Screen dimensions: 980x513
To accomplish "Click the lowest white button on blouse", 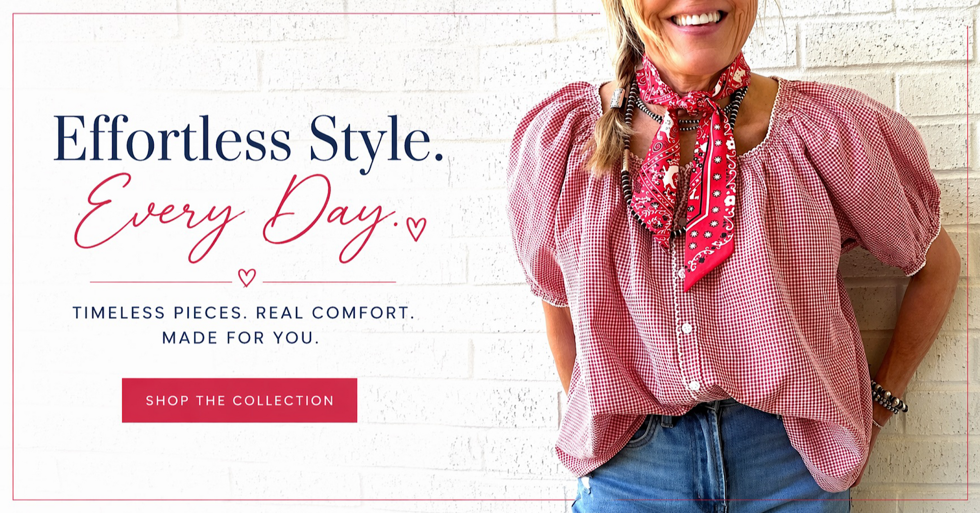I will 694,385.
